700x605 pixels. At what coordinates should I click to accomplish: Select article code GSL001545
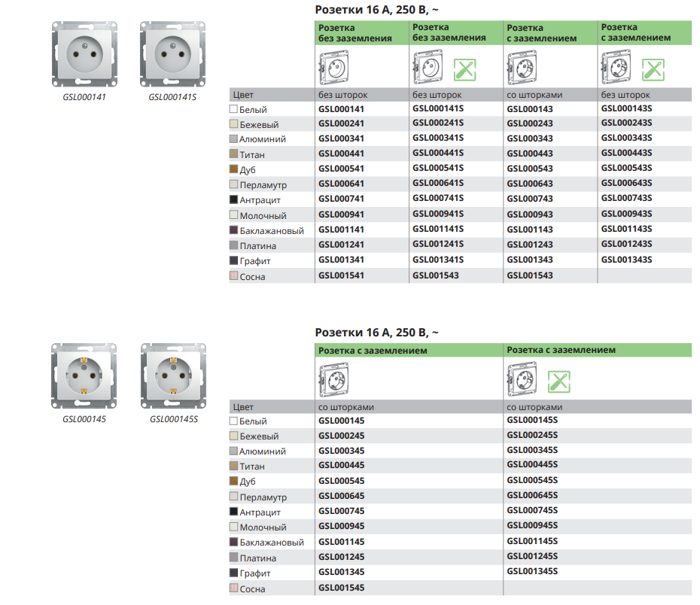(341, 588)
